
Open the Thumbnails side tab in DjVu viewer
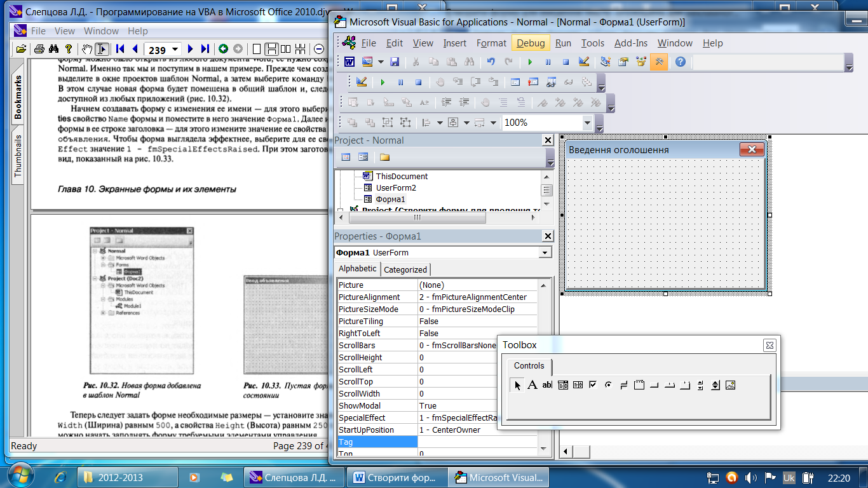[x=17, y=154]
